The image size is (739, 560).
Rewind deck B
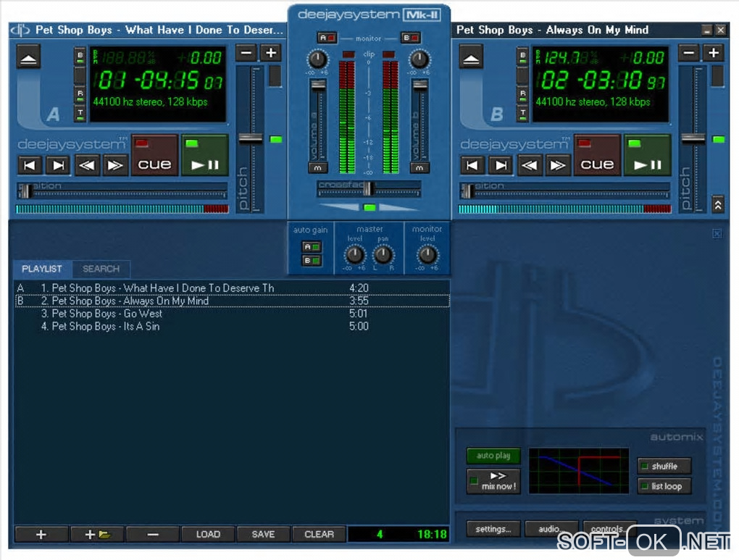(x=530, y=165)
